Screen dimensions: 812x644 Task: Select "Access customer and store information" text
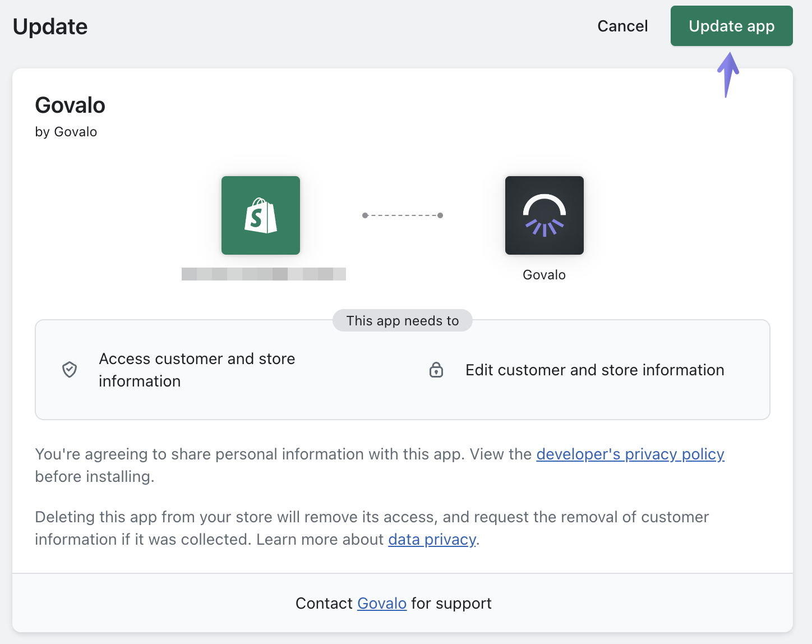click(197, 370)
